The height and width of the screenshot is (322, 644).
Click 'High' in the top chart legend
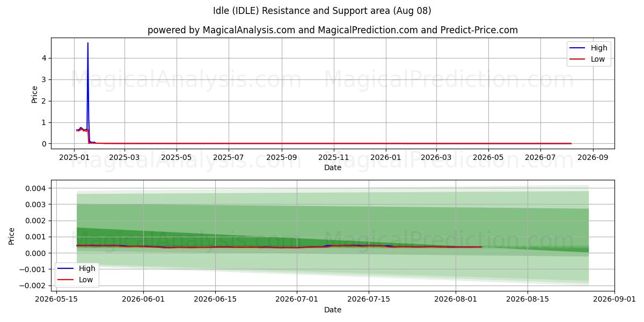(599, 48)
